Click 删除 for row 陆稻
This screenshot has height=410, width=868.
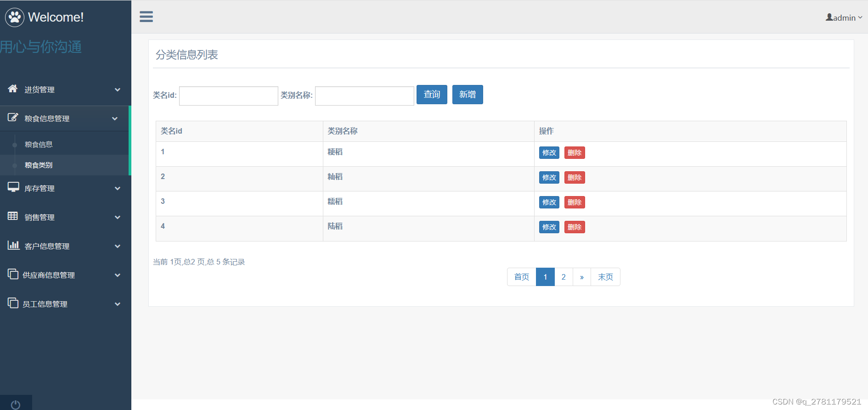(x=575, y=227)
